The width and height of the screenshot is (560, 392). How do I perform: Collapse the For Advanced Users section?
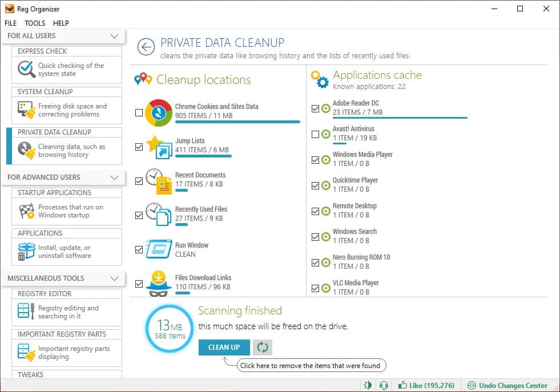[x=114, y=177]
